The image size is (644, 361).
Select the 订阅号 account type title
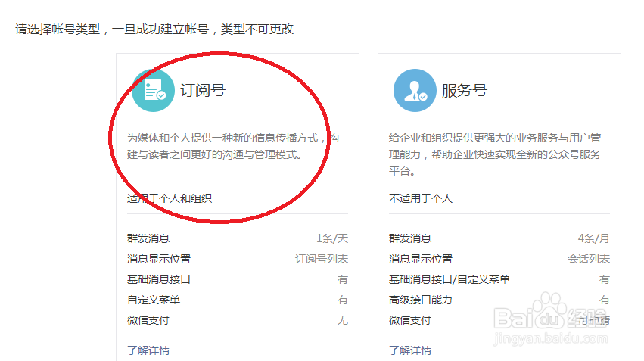203,90
